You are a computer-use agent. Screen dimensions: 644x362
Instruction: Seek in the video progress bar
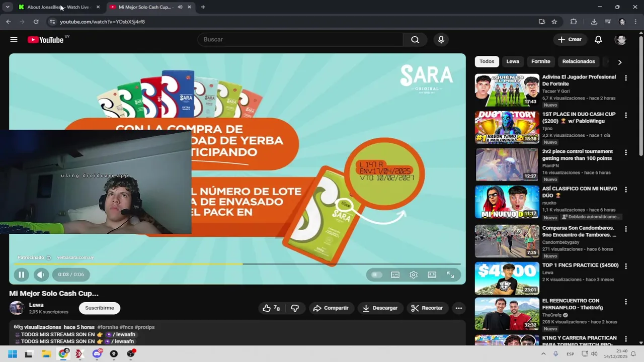[x=237, y=263]
